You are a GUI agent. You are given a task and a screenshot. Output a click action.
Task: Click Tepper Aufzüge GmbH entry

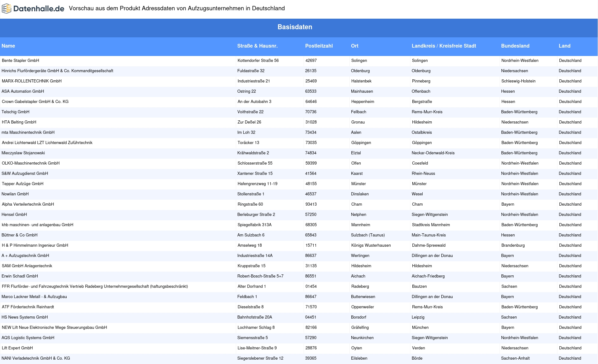(23, 184)
